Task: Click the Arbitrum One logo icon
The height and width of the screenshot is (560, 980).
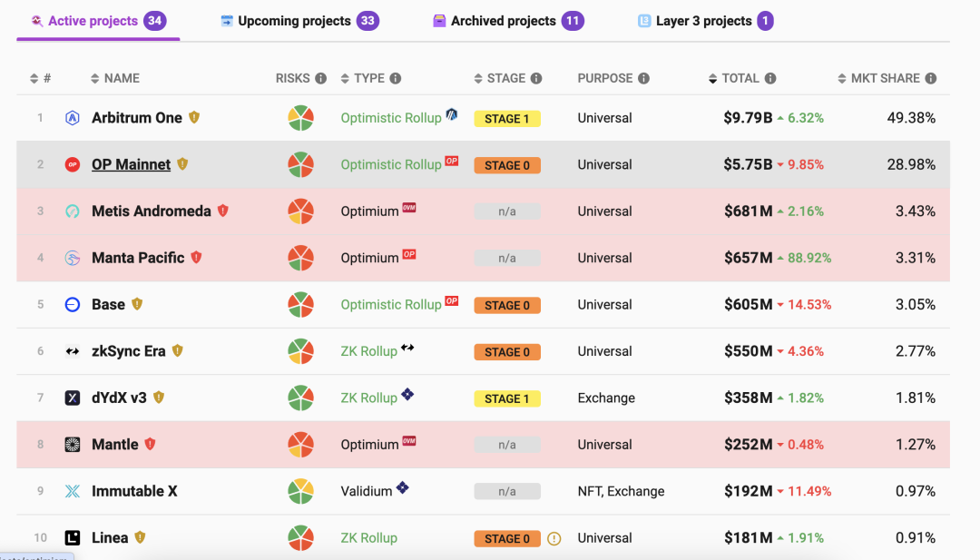Action: point(73,118)
